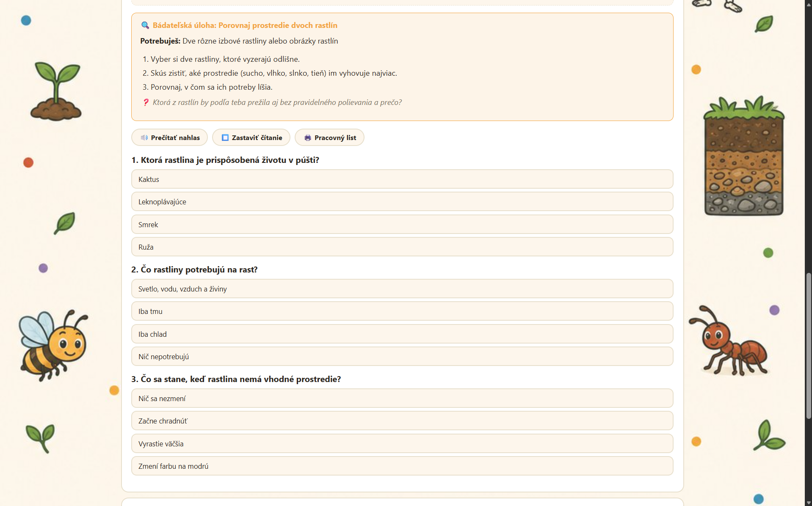Image resolution: width=812 pixels, height=506 pixels.
Task: Click the soil layers illustration
Action: click(744, 156)
